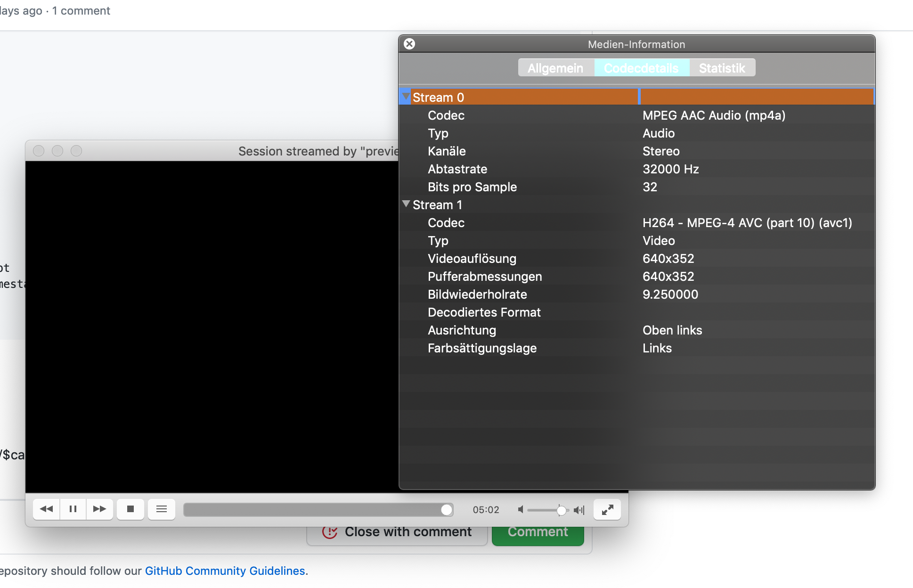The width and height of the screenshot is (913, 588).
Task: Open the Codecdetails tab
Action: (x=642, y=68)
